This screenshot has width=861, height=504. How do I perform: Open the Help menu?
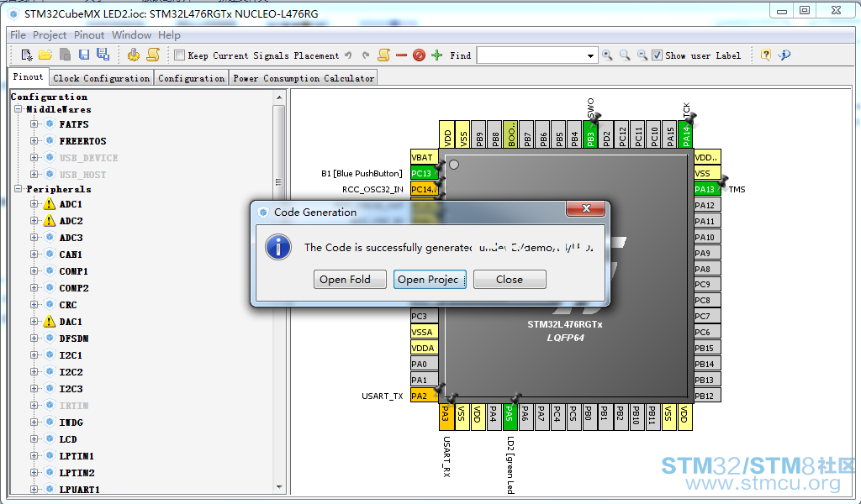click(169, 35)
